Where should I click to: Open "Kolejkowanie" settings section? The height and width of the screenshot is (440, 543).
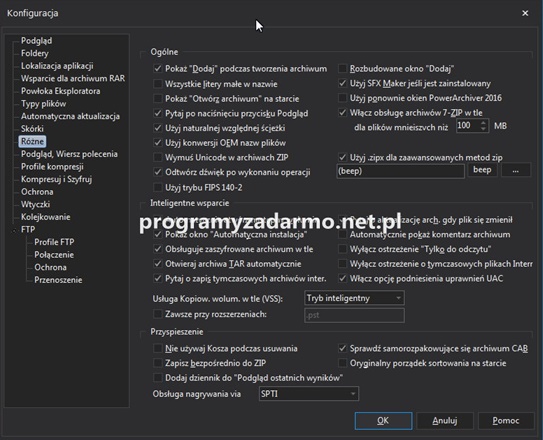pyautogui.click(x=46, y=217)
